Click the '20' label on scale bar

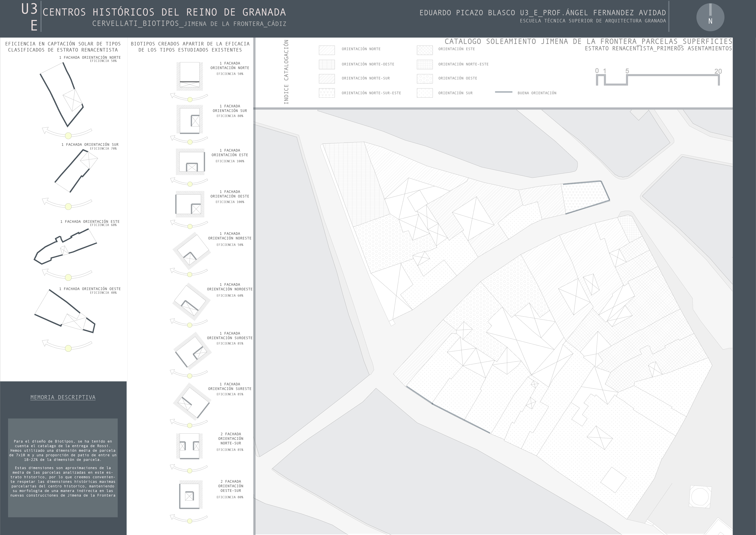pos(718,71)
